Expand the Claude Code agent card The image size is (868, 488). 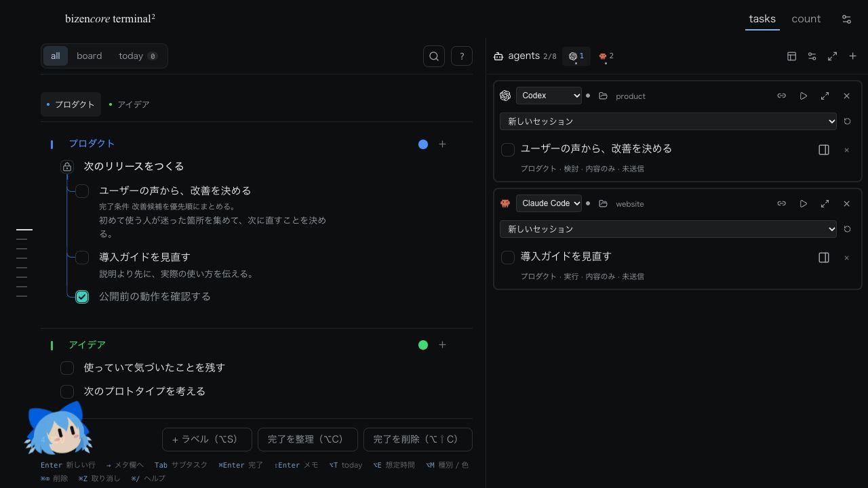point(825,203)
